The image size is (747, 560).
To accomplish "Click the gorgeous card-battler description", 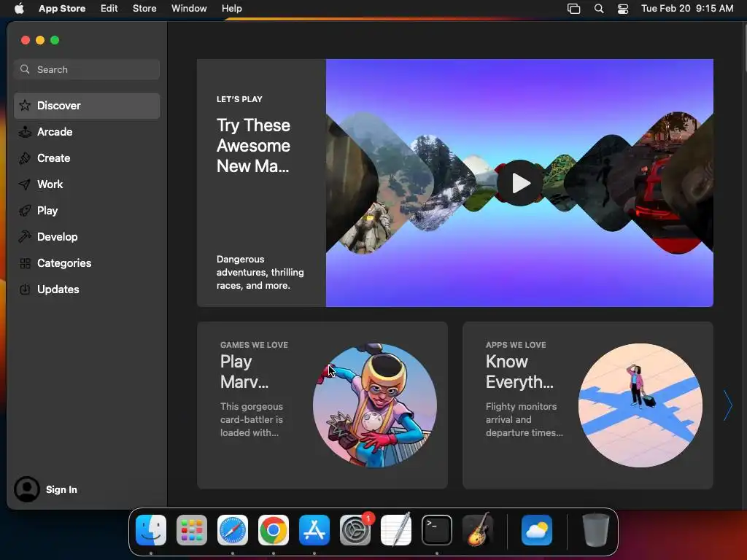I will coord(252,419).
